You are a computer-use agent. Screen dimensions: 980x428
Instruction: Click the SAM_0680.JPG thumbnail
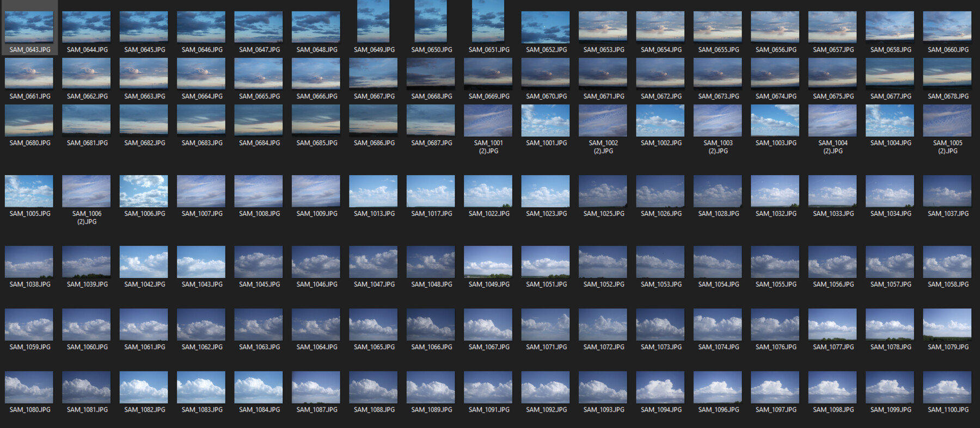(29, 120)
